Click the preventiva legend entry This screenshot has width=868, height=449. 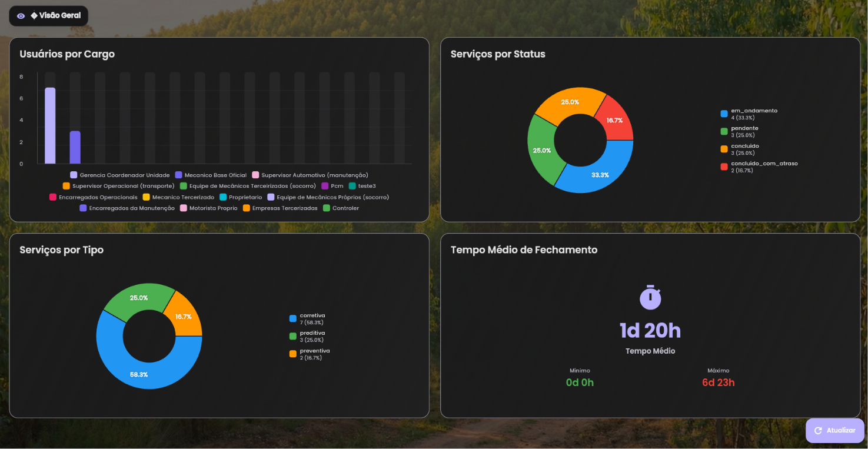[x=310, y=354]
